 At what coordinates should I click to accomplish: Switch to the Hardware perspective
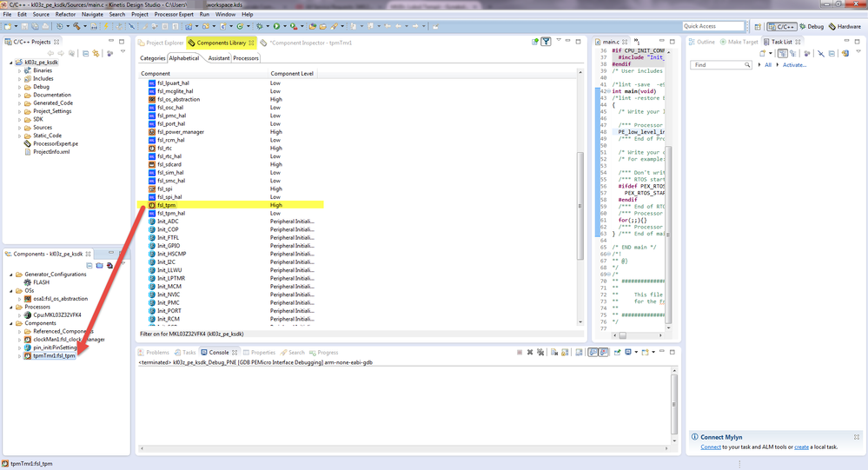pos(845,26)
